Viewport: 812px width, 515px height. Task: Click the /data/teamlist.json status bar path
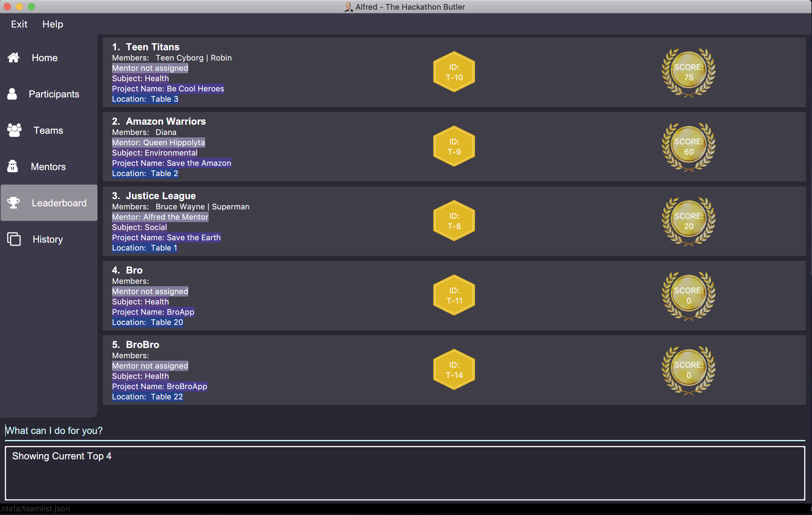35,509
